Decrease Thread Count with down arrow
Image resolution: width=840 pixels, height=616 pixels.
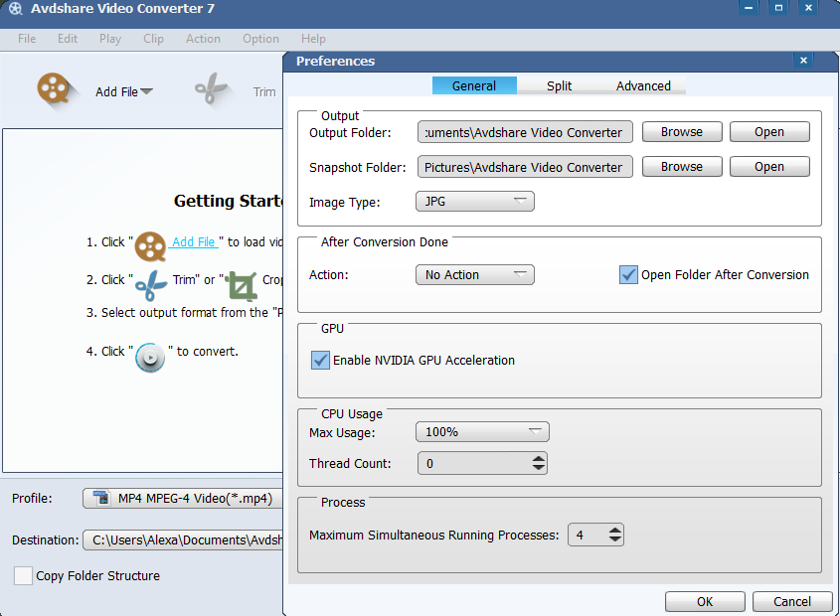tap(539, 468)
